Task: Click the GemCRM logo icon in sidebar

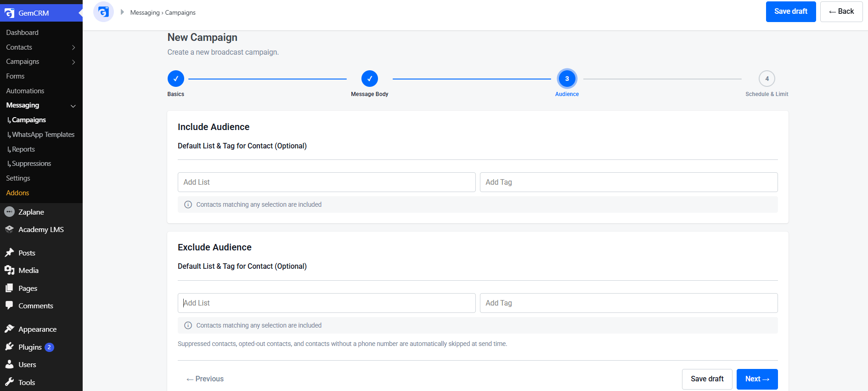Action: pyautogui.click(x=9, y=13)
